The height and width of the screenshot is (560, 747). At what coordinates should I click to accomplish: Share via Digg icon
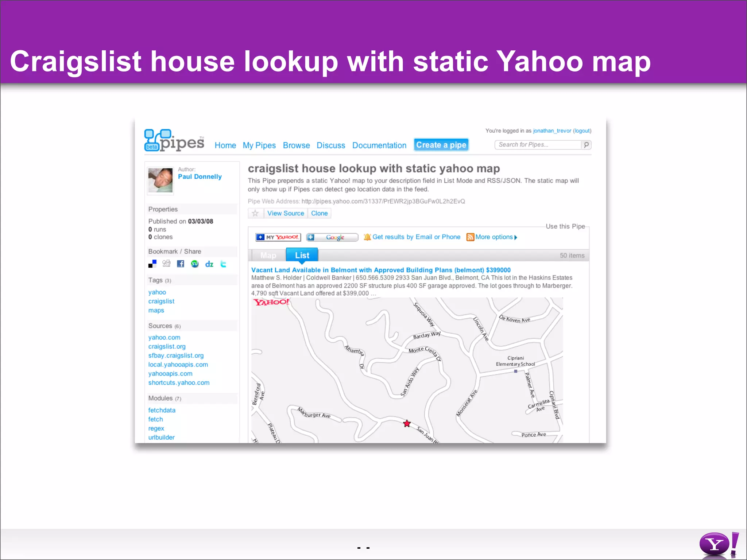pos(166,264)
